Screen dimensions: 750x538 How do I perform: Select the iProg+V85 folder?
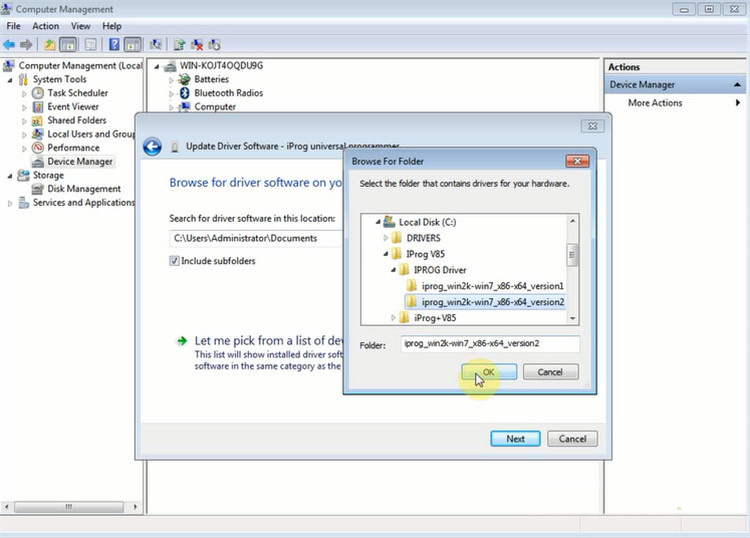435,318
